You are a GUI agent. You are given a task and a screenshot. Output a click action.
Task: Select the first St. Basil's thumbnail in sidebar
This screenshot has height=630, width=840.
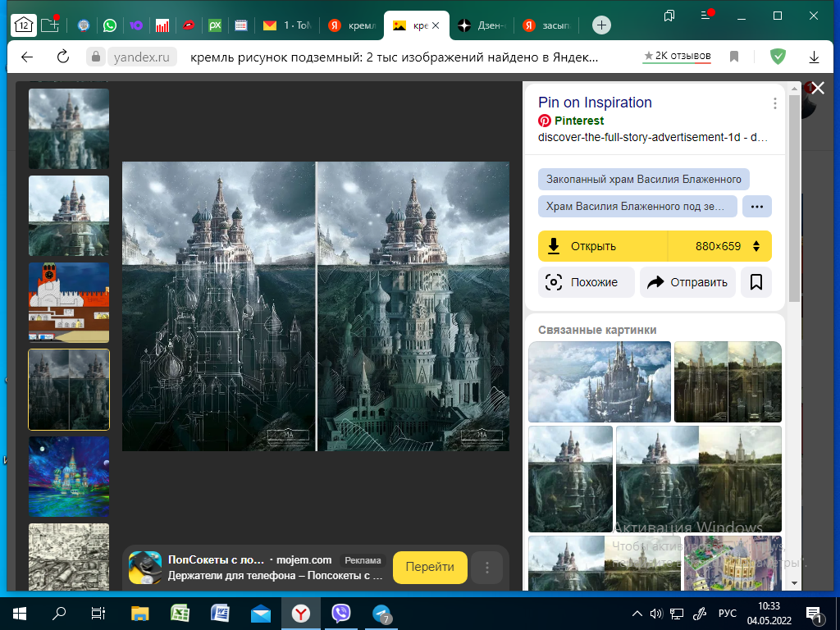[69, 129]
